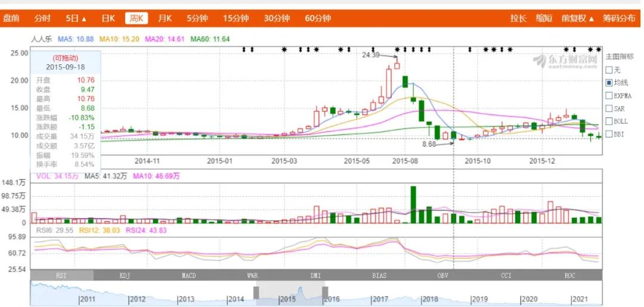Toggle the 均线 moving average checkbox

click(609, 83)
